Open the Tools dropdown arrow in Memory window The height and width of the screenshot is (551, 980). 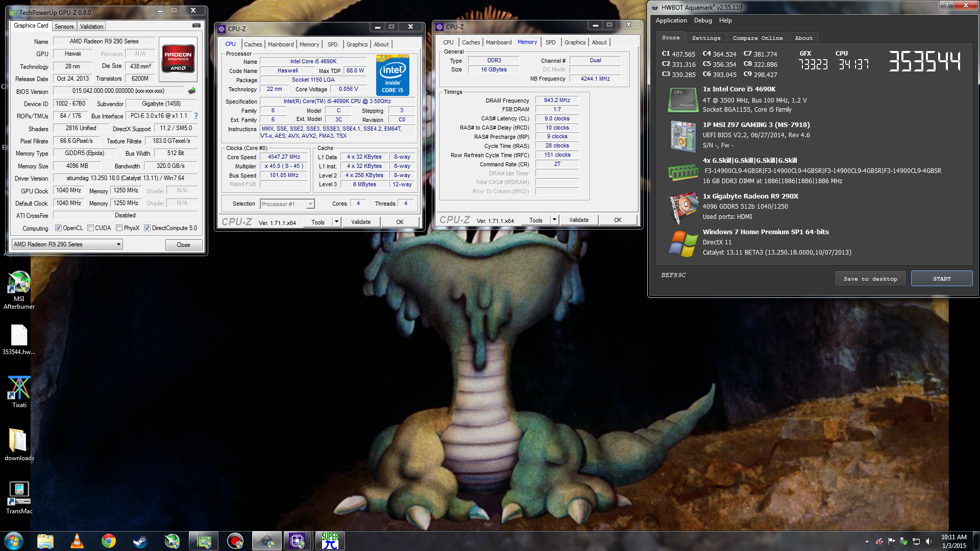(x=554, y=220)
